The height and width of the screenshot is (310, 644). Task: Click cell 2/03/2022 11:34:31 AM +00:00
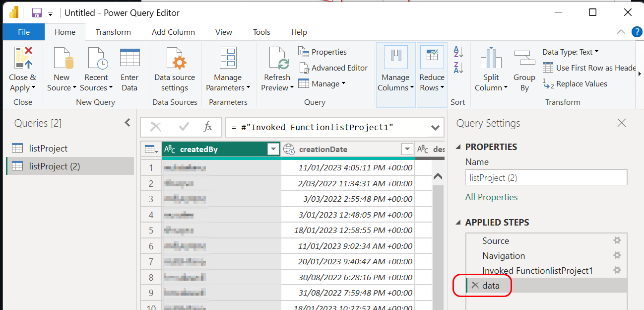tap(348, 183)
